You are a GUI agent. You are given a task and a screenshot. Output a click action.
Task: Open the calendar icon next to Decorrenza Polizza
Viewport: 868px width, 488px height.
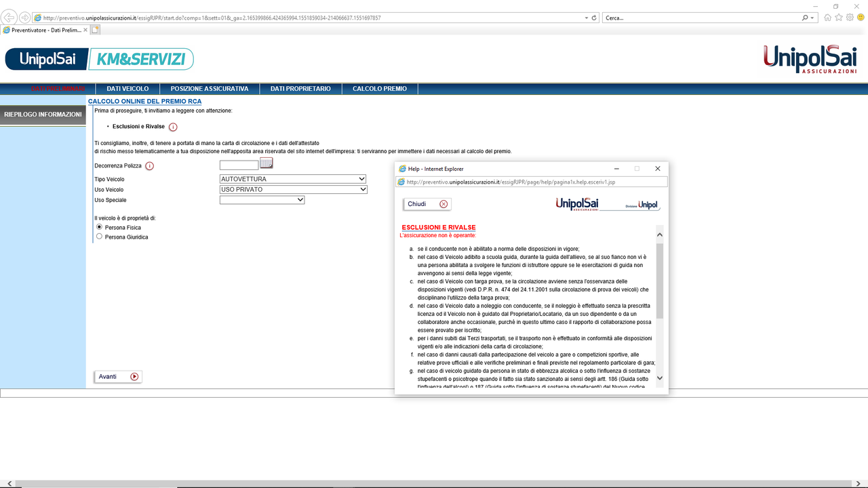point(266,163)
